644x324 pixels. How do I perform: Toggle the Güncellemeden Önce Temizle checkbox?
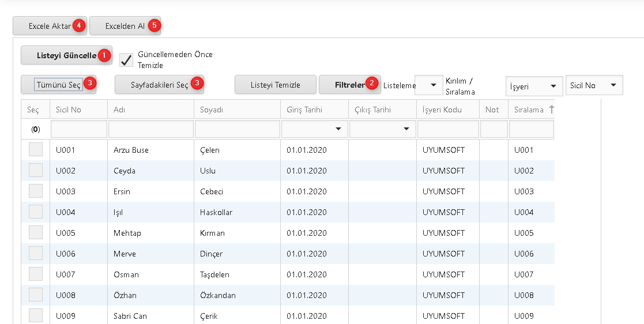pyautogui.click(x=126, y=59)
